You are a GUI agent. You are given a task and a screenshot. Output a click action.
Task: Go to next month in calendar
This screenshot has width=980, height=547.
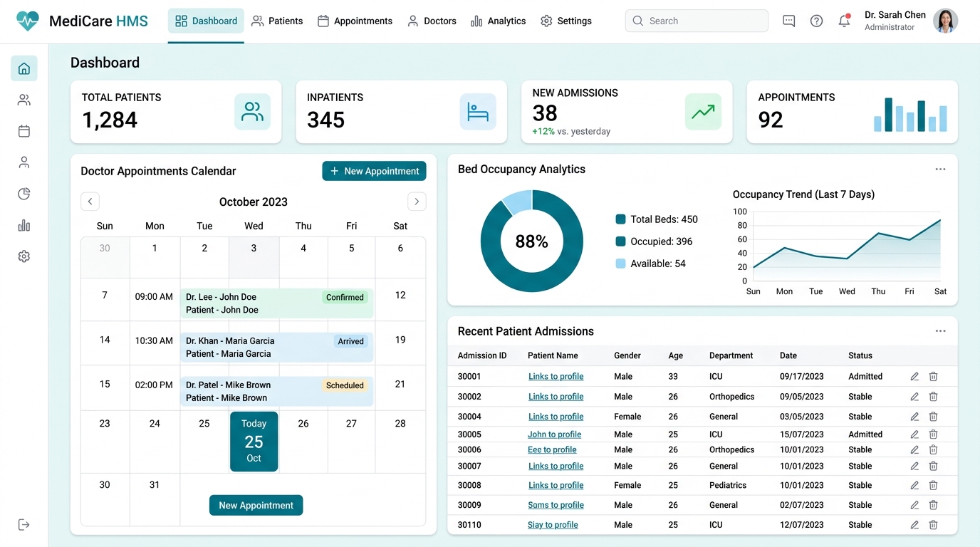[x=417, y=202]
